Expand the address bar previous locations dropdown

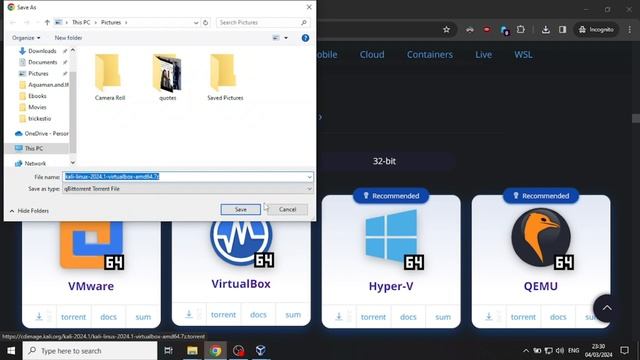[196, 23]
